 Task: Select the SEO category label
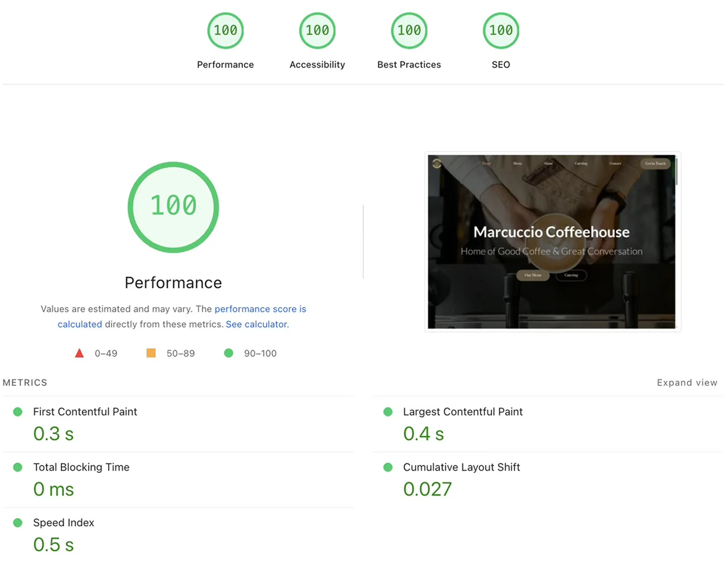[x=500, y=65]
